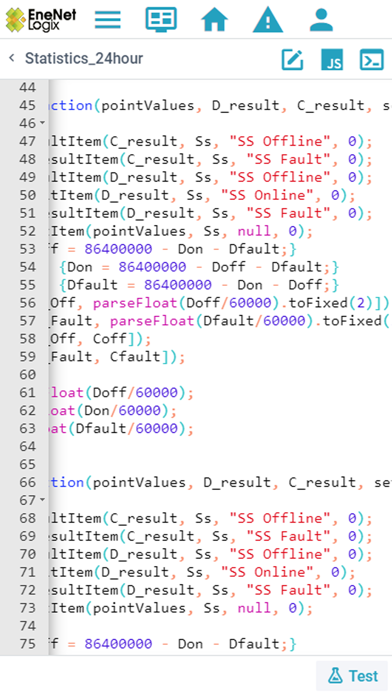Click Dfault assignment on line 55
392x696 pixels.
(x=93, y=285)
